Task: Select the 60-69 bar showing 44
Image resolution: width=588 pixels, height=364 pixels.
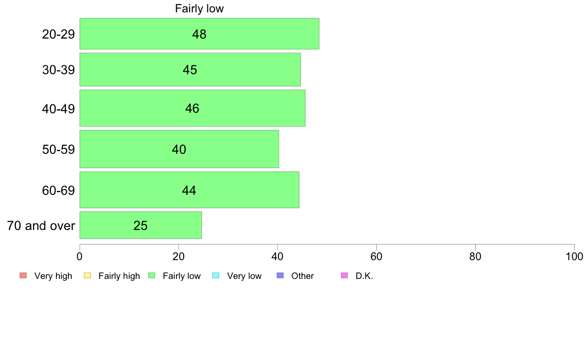Action: point(190,190)
